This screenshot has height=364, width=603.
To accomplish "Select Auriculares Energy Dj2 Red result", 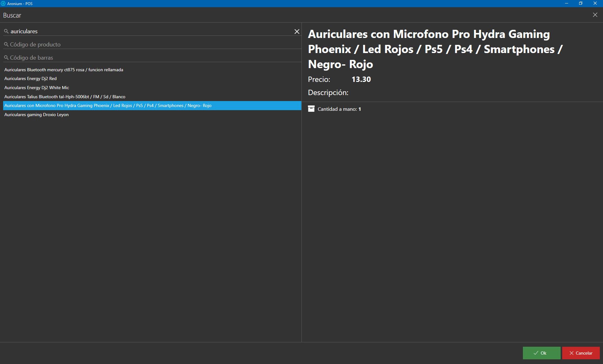I will [30, 78].
